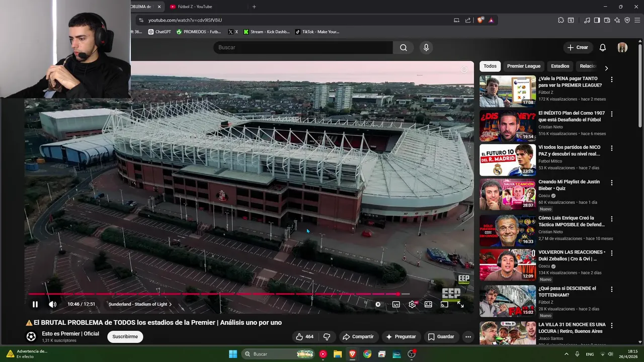644x362 pixels.
Task: Open the 'TikTok - Make Your...' bookmark
Action: point(317,32)
